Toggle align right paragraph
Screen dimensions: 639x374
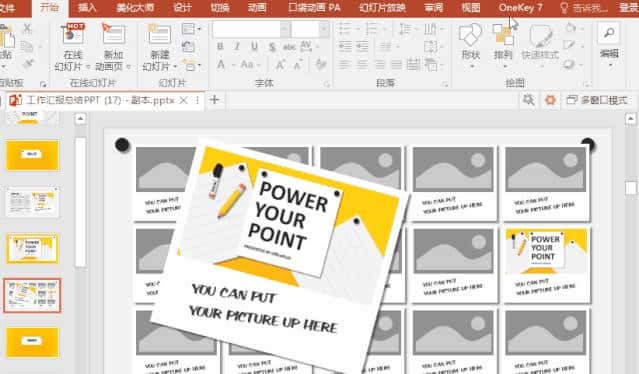379,64
